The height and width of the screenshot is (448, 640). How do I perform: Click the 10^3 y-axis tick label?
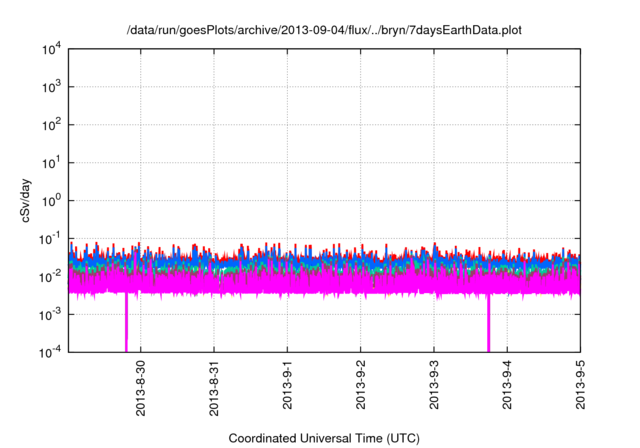point(51,87)
